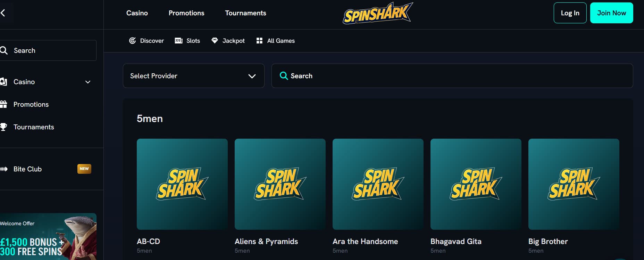This screenshot has width=644, height=260.
Task: Click 5men label under Ara the Handsome
Action: [x=340, y=251]
